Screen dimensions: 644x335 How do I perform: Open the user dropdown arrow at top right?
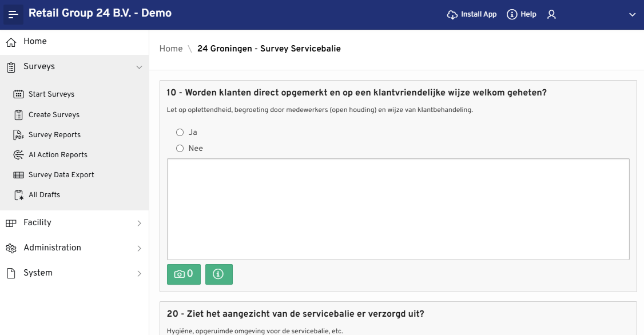coord(632,14)
